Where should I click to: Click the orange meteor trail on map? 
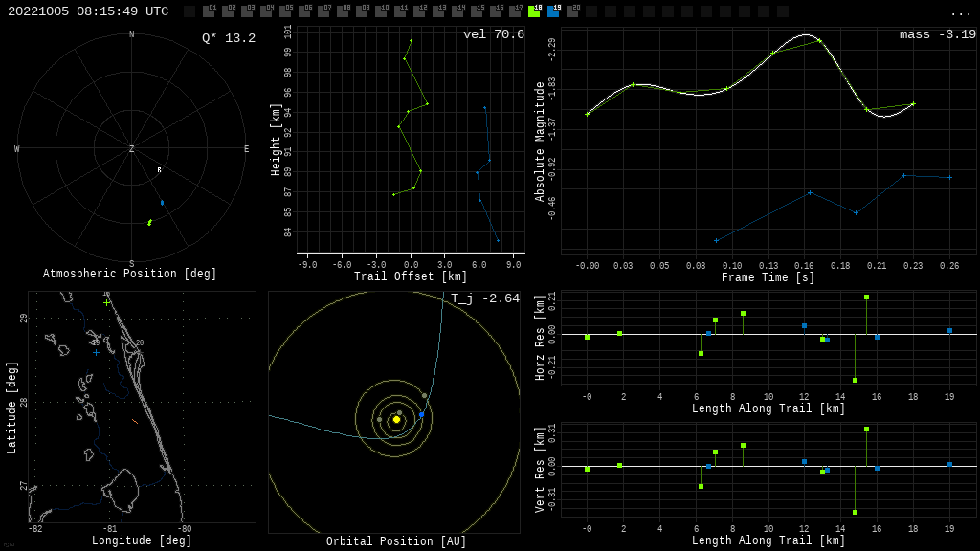click(x=135, y=422)
